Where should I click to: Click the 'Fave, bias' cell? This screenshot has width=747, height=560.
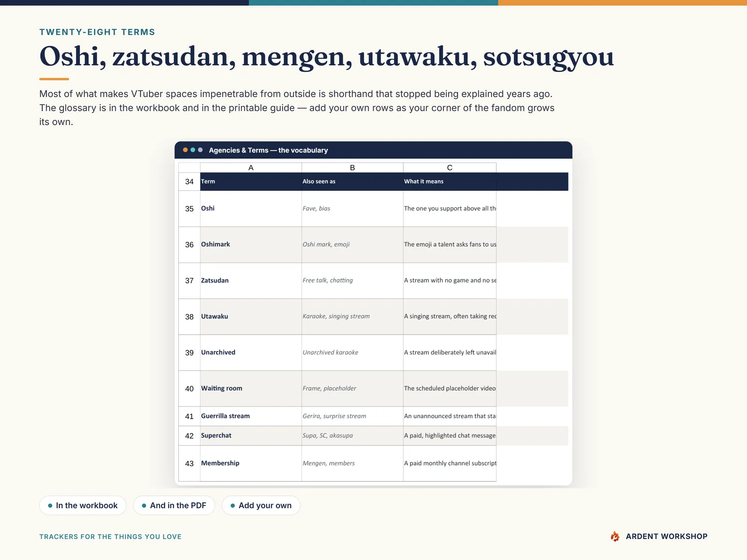pyautogui.click(x=352, y=209)
